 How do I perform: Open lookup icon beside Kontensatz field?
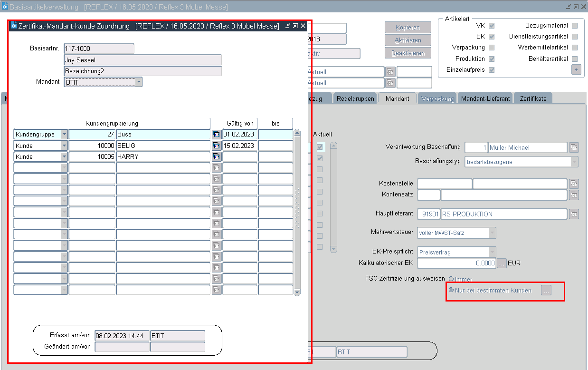(x=574, y=195)
